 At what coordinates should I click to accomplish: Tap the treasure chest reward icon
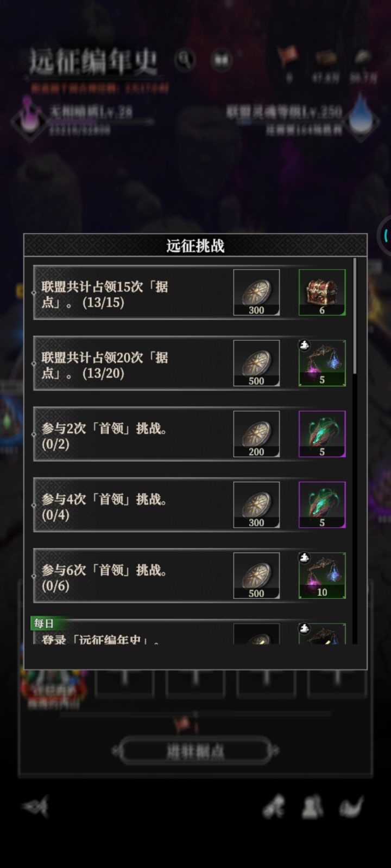322,292
